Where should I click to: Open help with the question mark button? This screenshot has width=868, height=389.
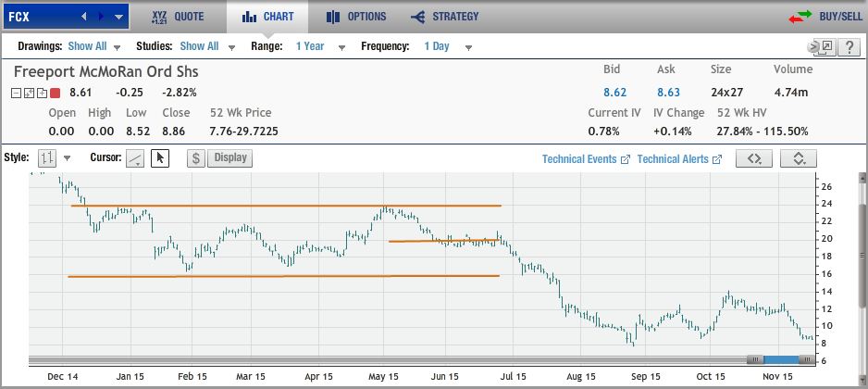click(x=848, y=47)
